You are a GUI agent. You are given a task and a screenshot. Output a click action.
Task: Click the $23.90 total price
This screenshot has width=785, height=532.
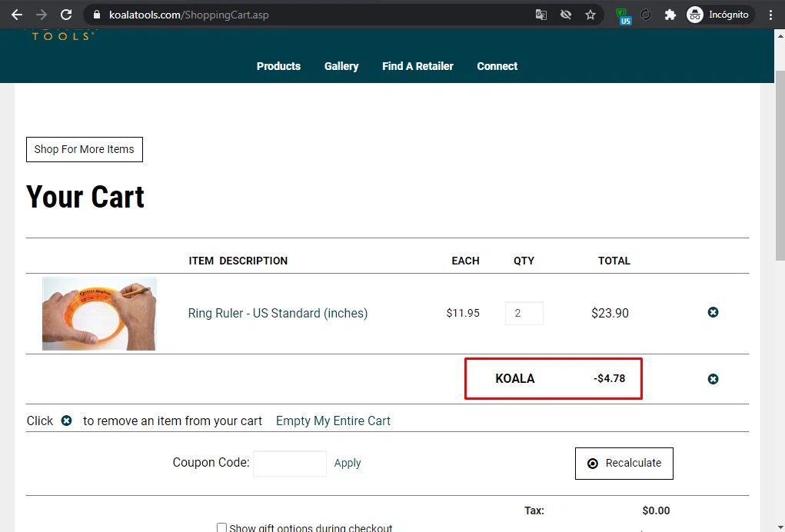point(610,314)
